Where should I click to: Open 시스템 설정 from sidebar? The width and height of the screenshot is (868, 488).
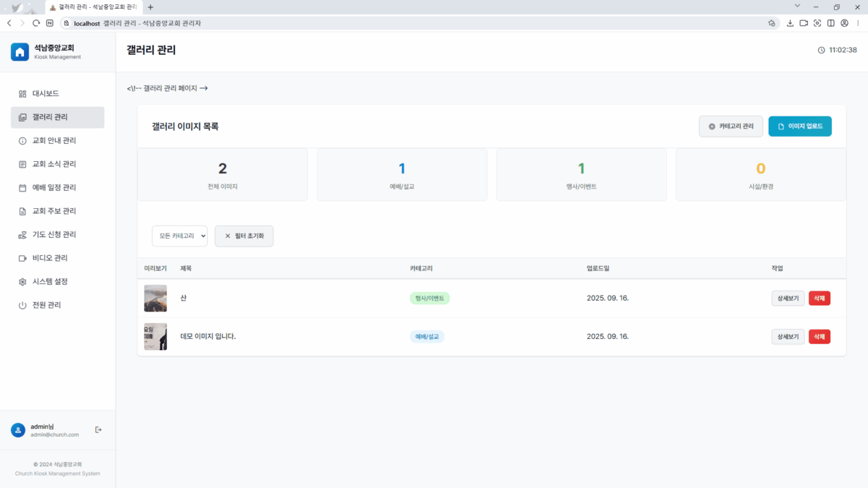click(50, 282)
